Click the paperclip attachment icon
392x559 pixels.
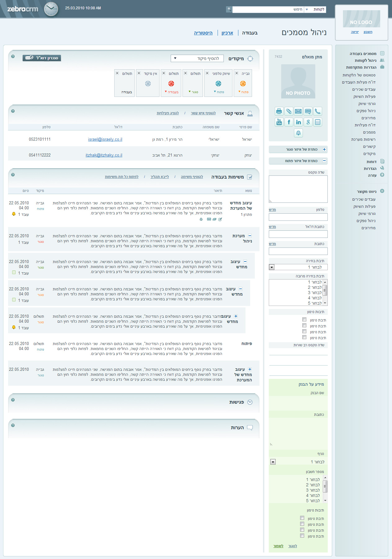tap(289, 111)
